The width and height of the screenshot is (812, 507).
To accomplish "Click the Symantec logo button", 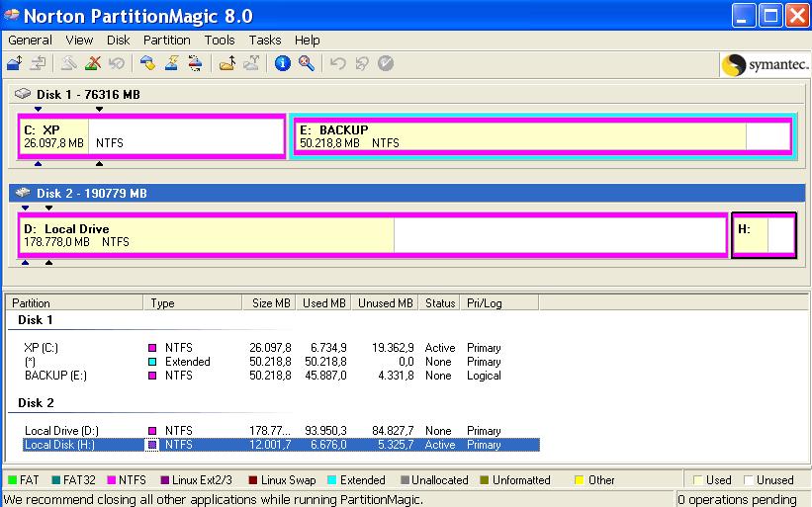I will pos(766,64).
